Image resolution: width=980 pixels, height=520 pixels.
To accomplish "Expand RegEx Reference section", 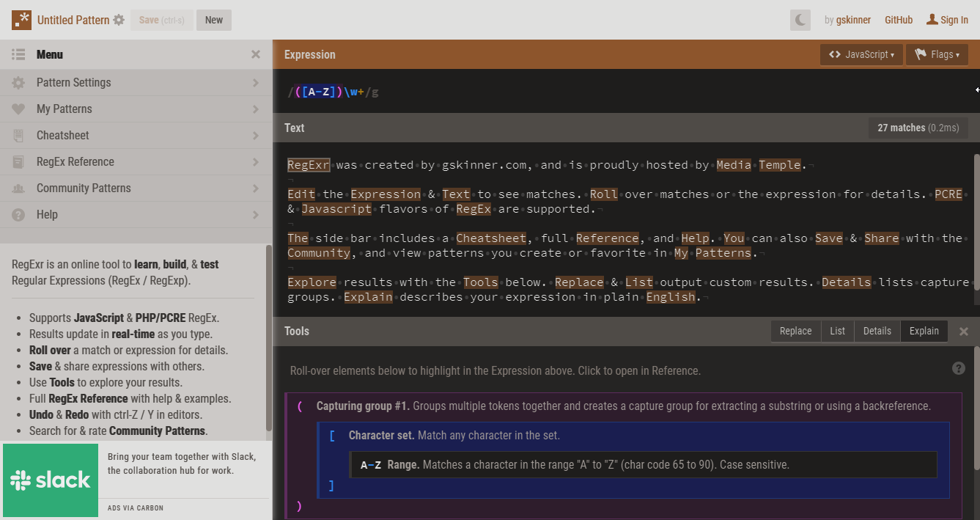I will (x=136, y=162).
